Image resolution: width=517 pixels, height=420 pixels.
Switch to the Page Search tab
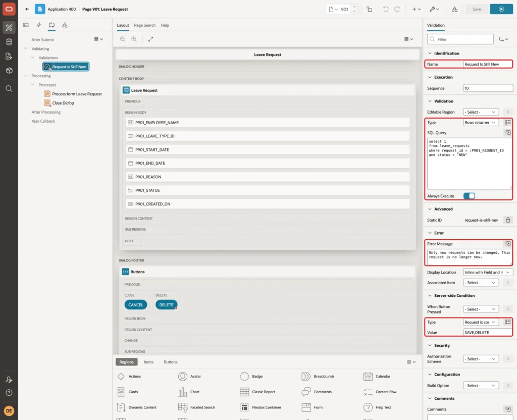144,25
